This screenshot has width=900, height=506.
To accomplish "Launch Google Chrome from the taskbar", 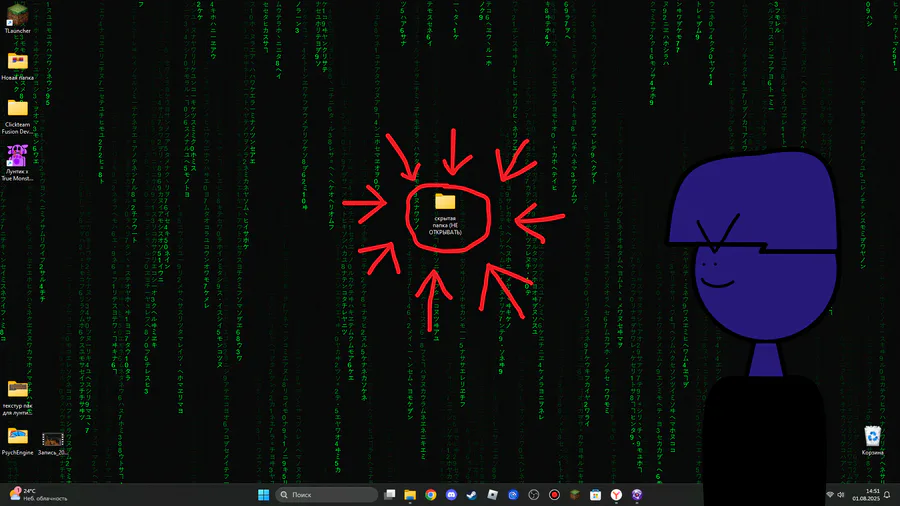I will point(430,495).
